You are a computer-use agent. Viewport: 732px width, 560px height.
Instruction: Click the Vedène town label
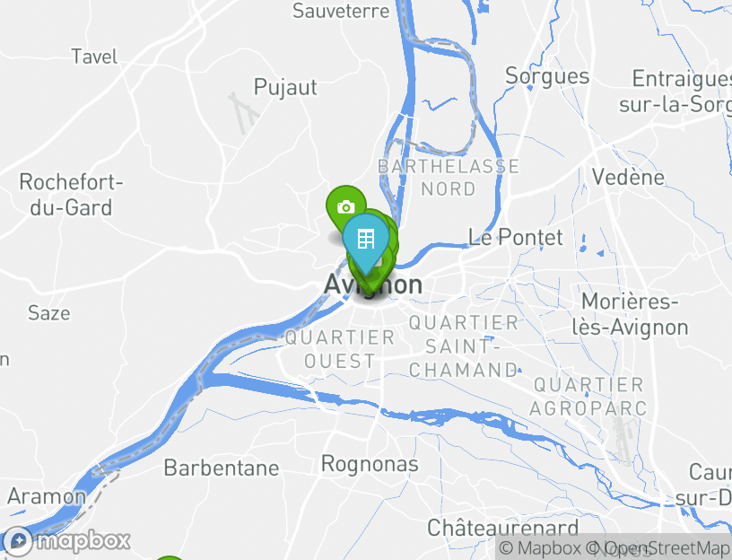click(628, 177)
